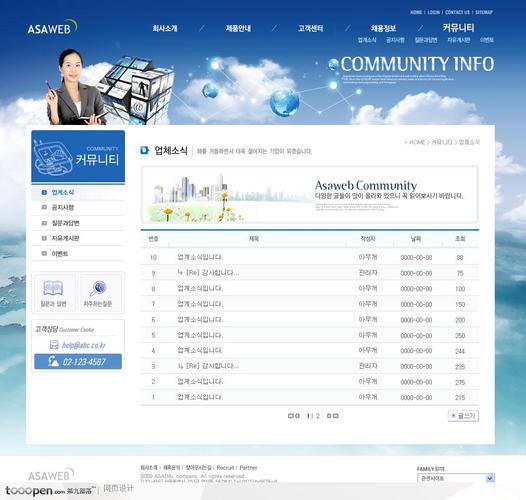Go to the previous page with pagination icon
The image size is (526, 500).
(297, 416)
